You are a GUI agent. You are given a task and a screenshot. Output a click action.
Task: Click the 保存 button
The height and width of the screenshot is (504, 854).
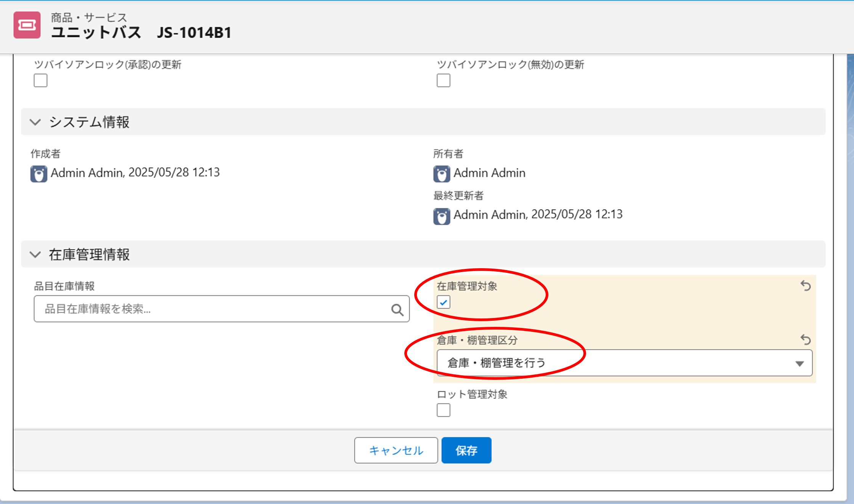coord(466,450)
